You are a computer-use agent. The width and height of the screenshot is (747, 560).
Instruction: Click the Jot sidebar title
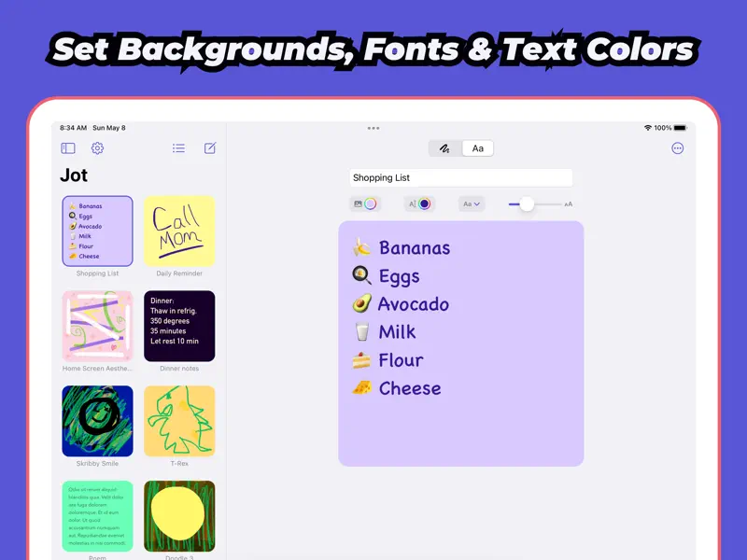coord(74,175)
